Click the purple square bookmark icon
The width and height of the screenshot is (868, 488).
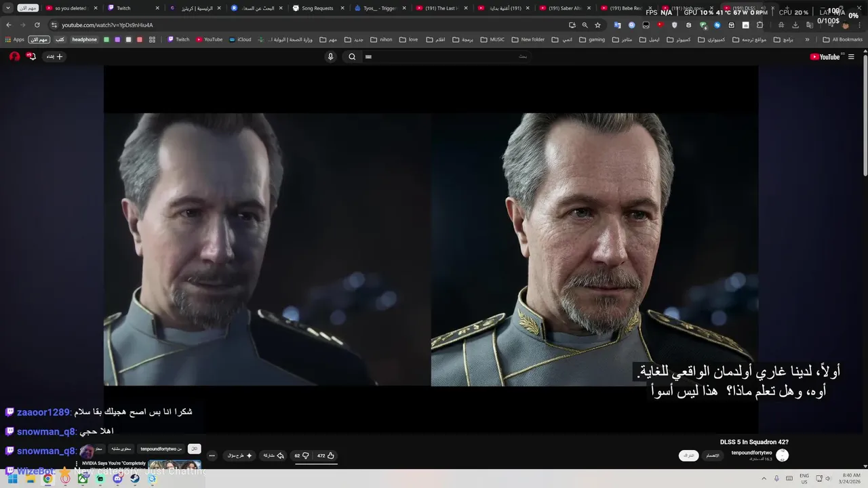(x=117, y=39)
